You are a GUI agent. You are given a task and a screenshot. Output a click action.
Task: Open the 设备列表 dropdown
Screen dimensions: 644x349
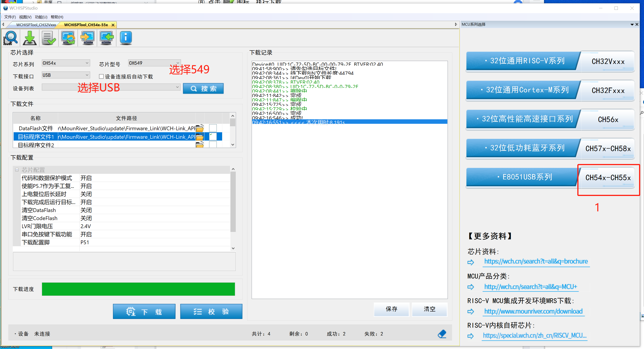tap(111, 87)
